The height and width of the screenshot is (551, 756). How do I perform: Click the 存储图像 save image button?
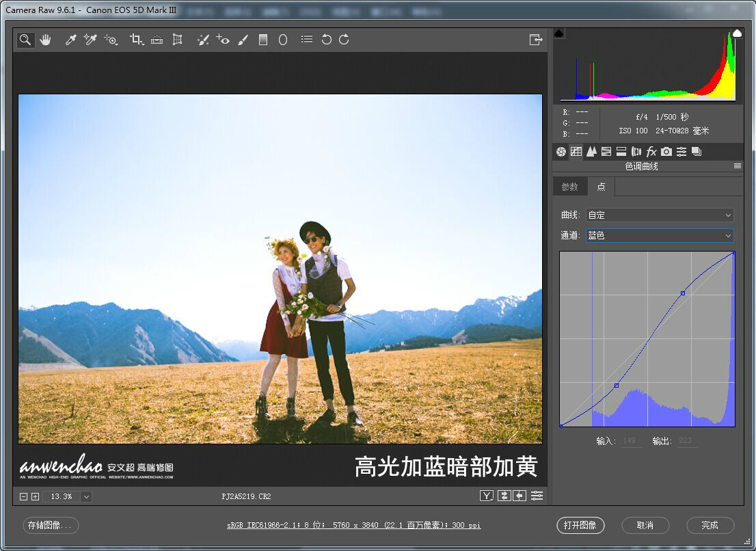pyautogui.click(x=51, y=525)
